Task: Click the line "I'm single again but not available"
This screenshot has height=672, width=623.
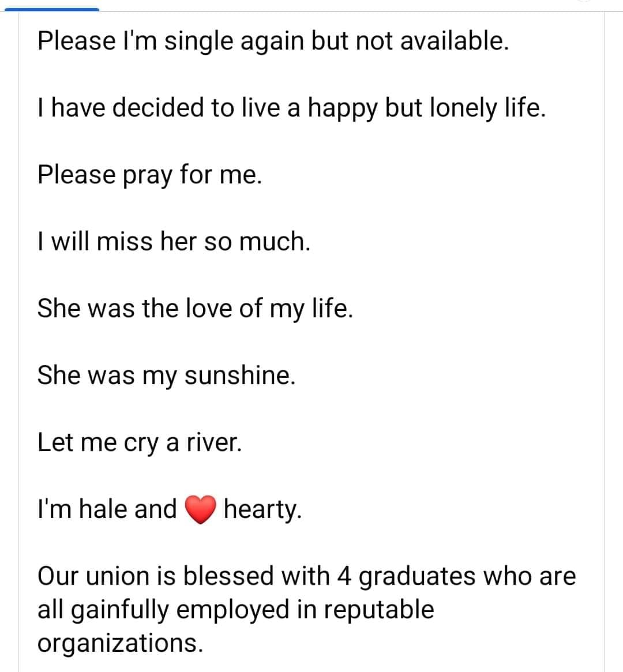Action: (x=273, y=41)
